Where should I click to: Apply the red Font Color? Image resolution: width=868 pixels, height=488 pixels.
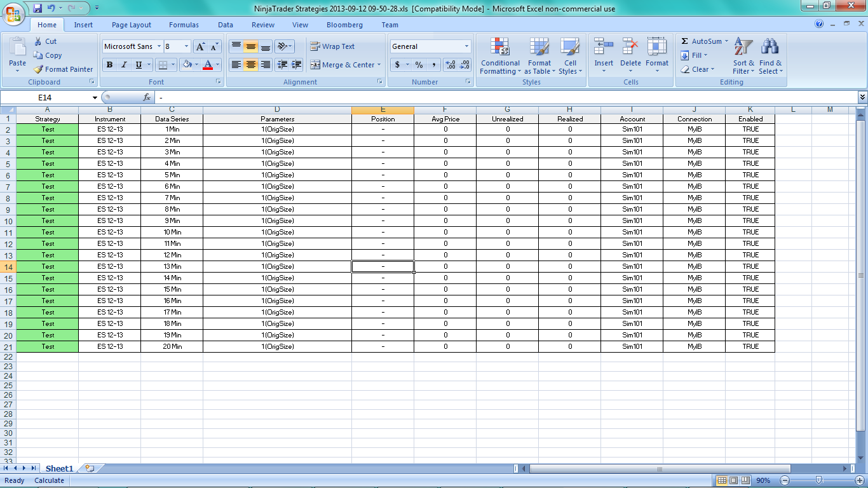point(207,65)
